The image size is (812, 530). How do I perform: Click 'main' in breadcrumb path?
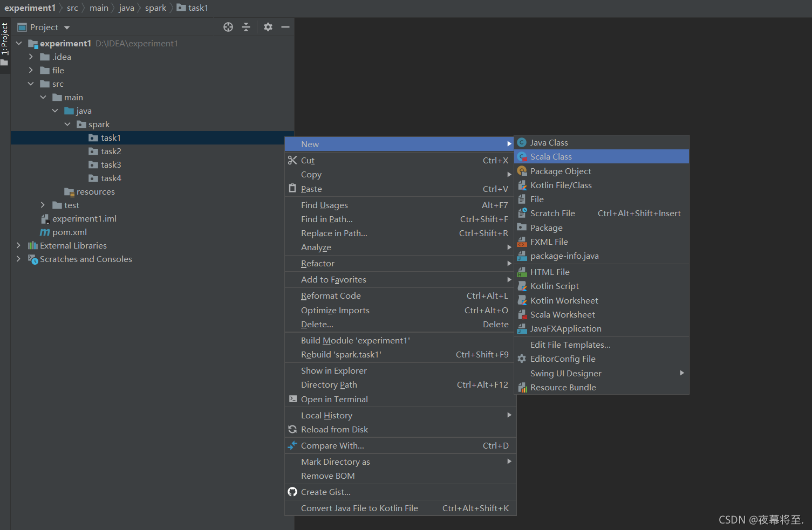point(99,8)
